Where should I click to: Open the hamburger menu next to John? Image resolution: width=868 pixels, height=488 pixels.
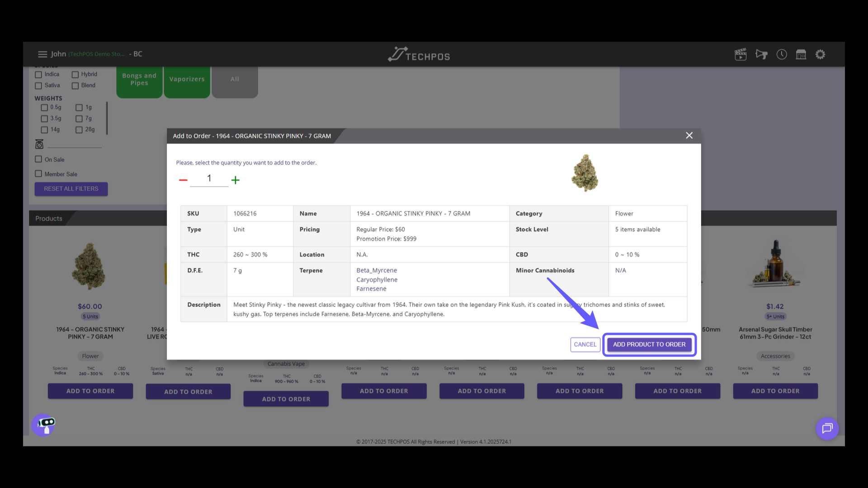click(x=42, y=54)
